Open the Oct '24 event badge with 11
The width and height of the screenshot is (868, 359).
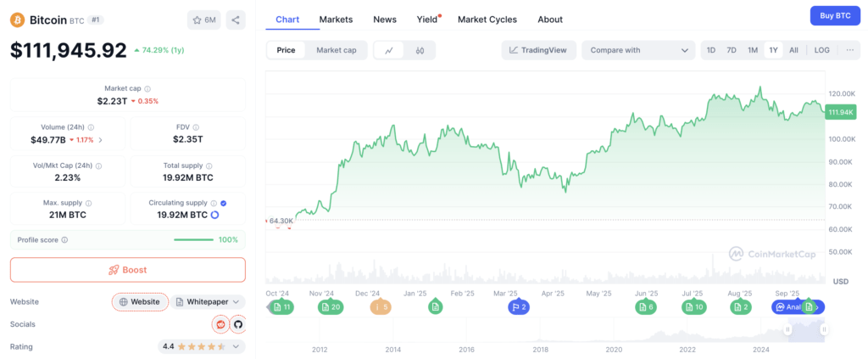pos(281,307)
